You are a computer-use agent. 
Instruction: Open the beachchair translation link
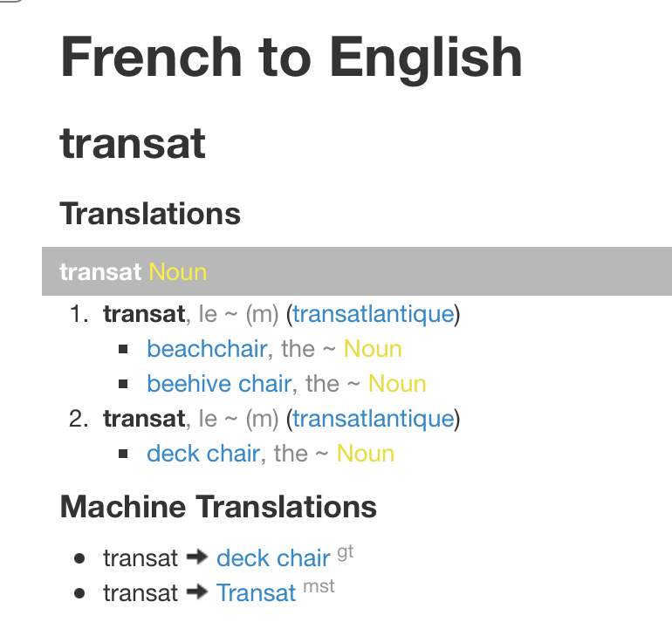(x=207, y=349)
